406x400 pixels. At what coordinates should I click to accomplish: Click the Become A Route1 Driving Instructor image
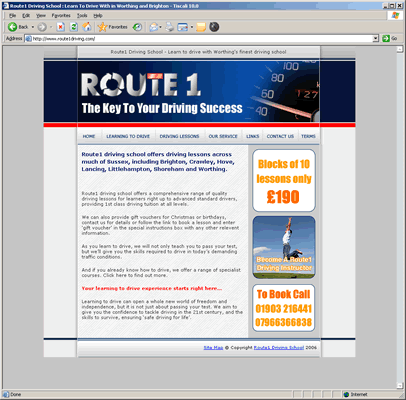[x=284, y=247]
